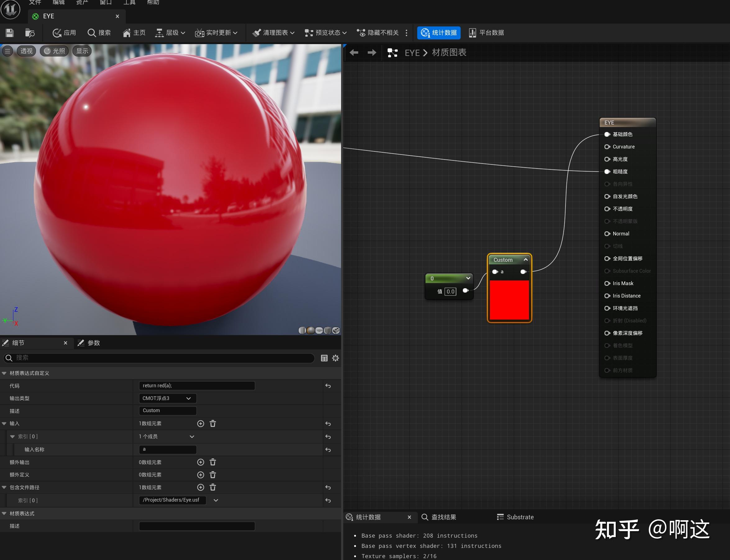Viewport: 730px width, 560px height.
Task: Open the toolbar search
Action: point(99,33)
